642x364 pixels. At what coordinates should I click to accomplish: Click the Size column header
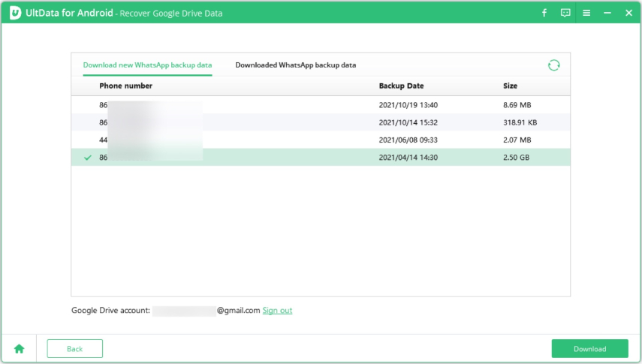point(510,86)
